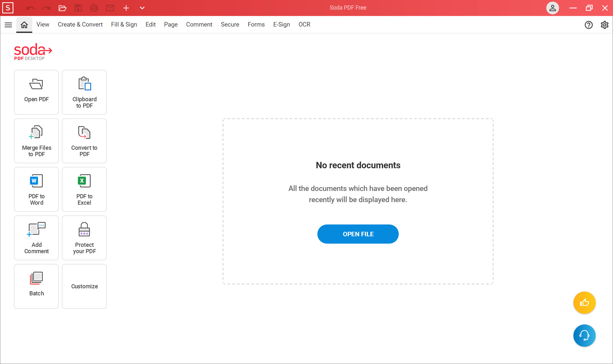Click the OPEN FILE button

pos(358,234)
